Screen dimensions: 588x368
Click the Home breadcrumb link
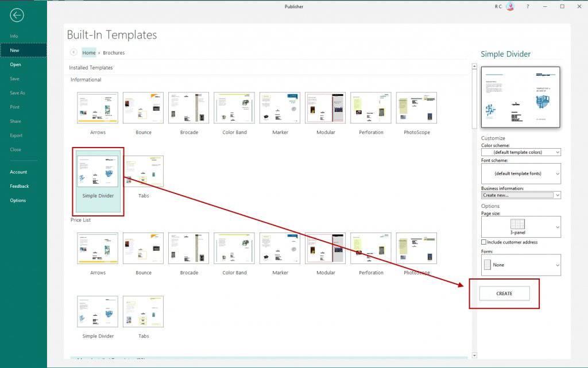[x=89, y=52]
